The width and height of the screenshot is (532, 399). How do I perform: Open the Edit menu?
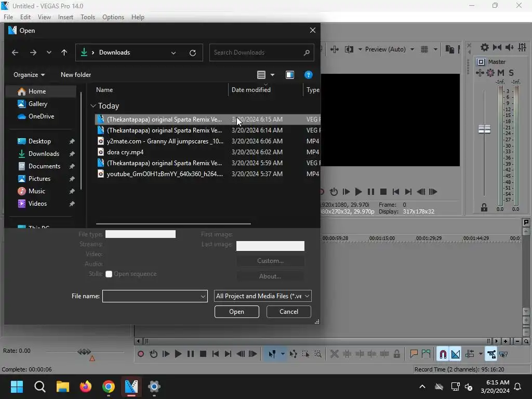pos(25,17)
